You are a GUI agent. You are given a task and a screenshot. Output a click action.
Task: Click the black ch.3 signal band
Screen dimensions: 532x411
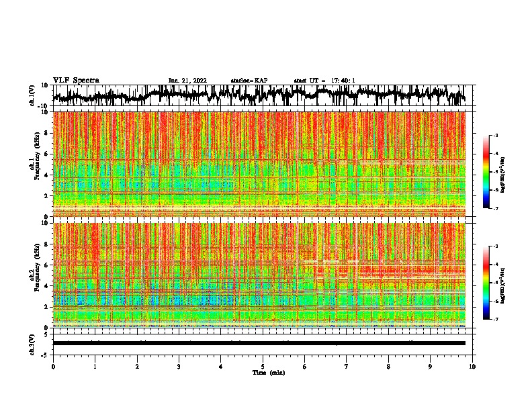259,343
